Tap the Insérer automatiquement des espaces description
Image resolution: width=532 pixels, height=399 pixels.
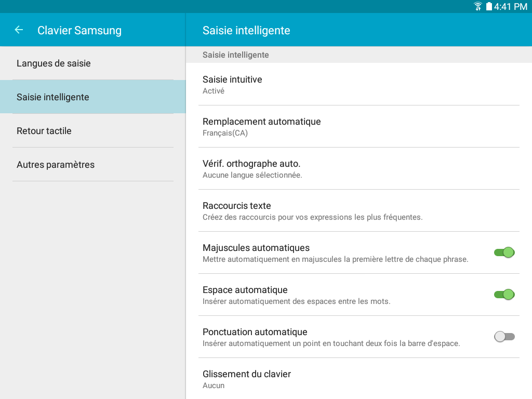click(x=297, y=301)
